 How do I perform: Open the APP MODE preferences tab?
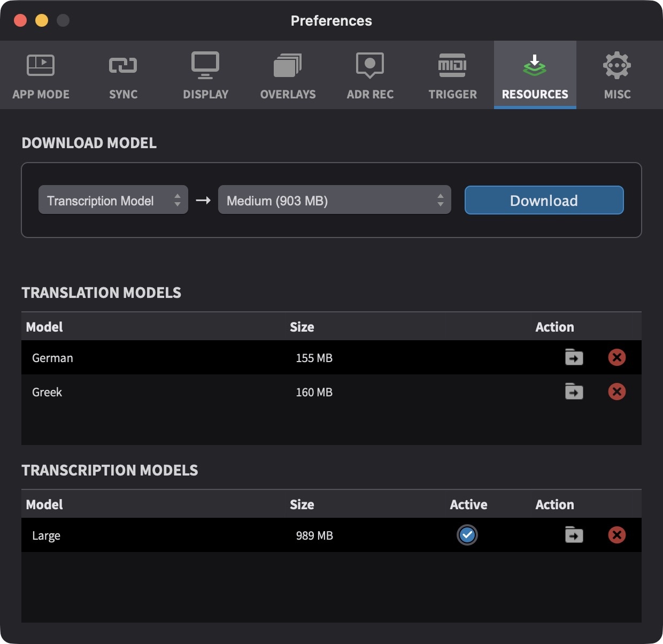[41, 75]
